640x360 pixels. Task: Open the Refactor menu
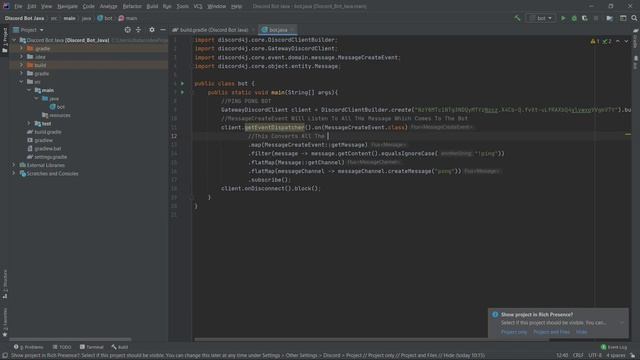pos(132,6)
